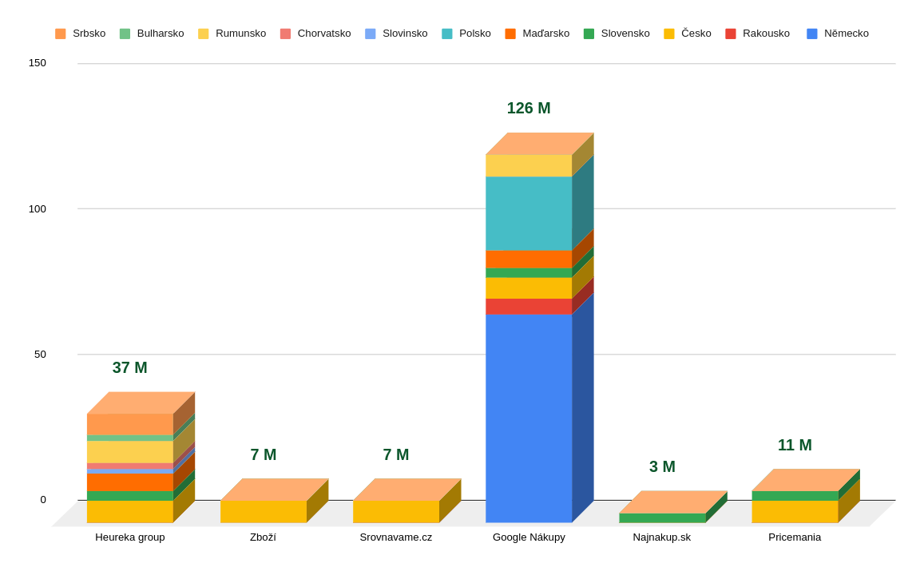Image resolution: width=924 pixels, height=571 pixels.
Task: Select the Česko legend label
Action: (696, 34)
